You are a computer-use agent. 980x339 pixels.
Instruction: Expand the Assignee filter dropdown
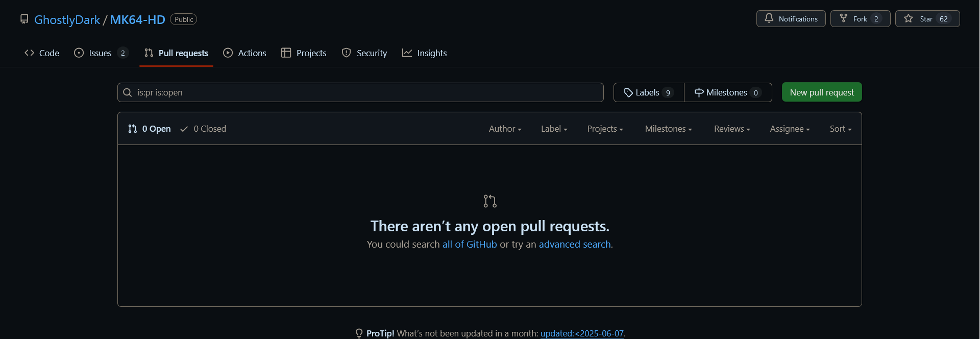coord(790,129)
